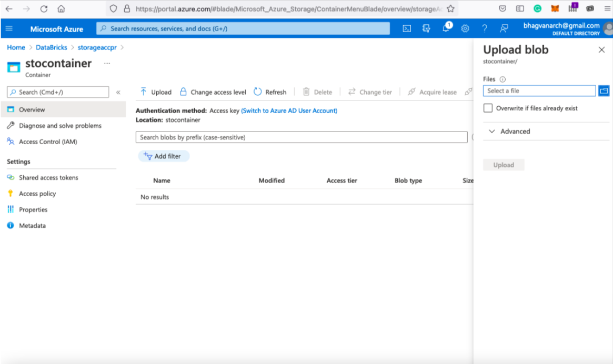
Task: Select Overview in the sidebar
Action: (63, 109)
